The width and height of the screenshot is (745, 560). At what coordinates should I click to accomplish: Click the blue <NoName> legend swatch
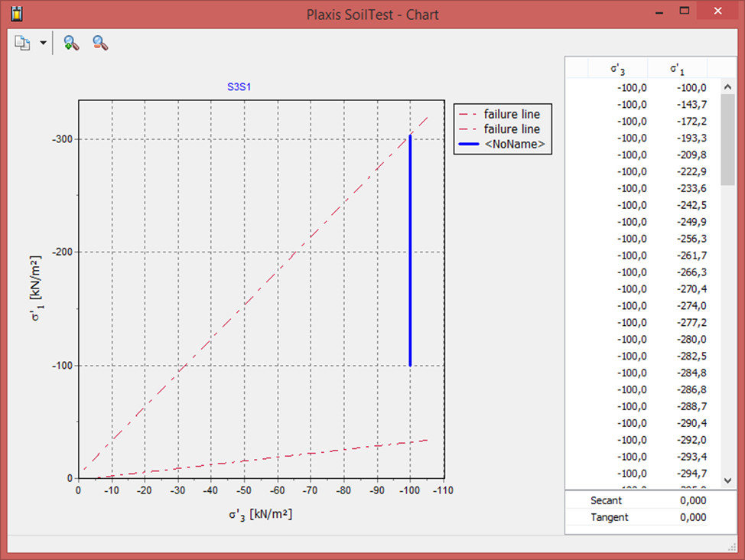click(x=468, y=145)
